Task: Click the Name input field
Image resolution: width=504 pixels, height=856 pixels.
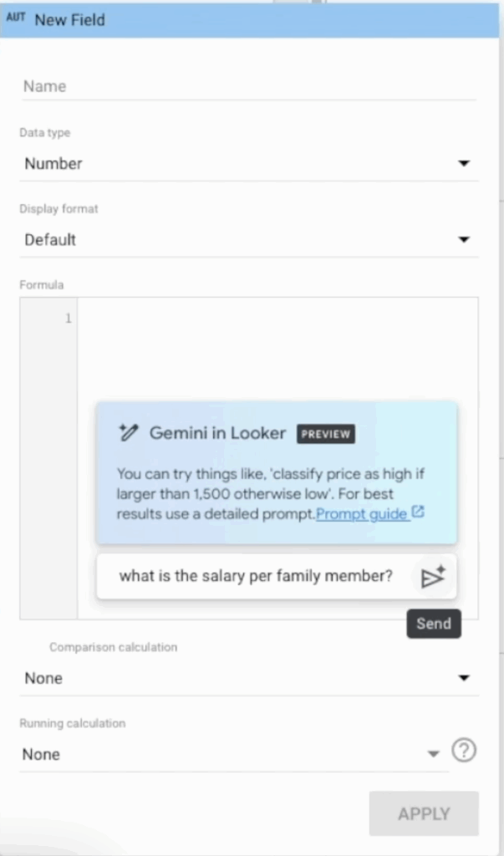Action: [248, 86]
